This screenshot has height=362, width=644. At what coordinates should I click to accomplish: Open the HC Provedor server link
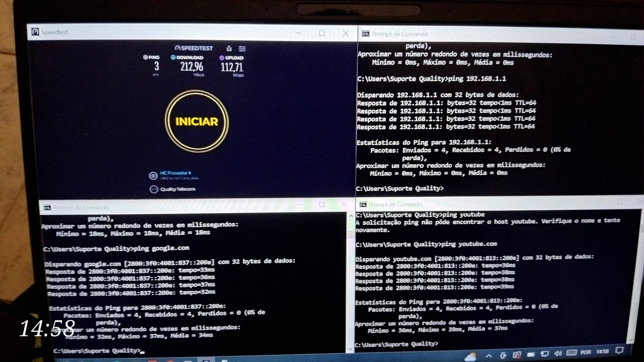[x=175, y=173]
